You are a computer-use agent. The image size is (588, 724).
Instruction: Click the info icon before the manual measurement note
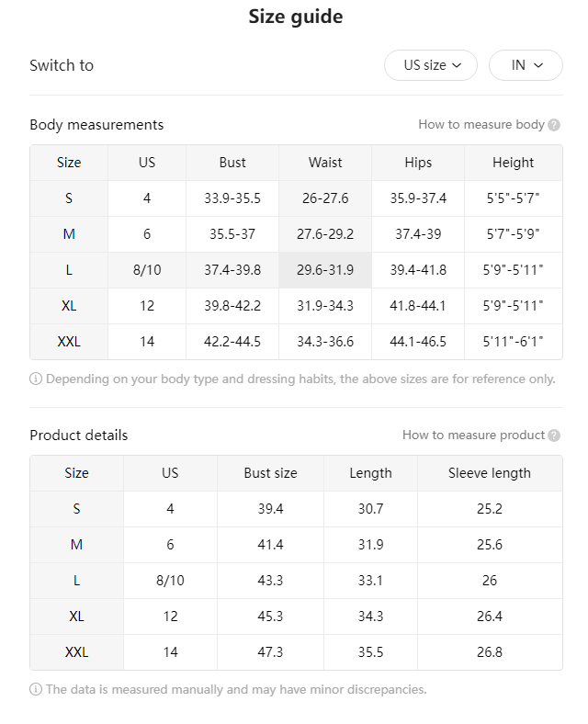pyautogui.click(x=36, y=689)
